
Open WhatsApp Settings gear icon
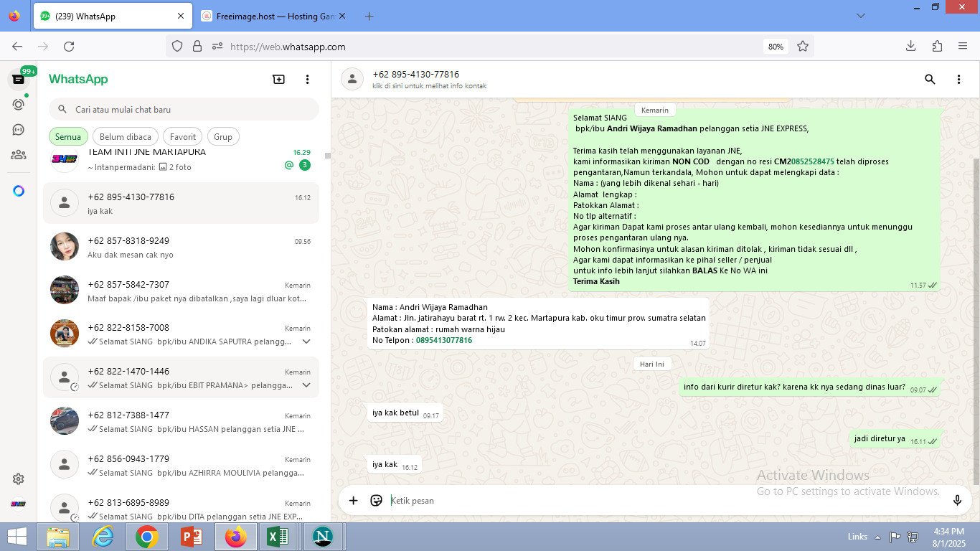(19, 479)
